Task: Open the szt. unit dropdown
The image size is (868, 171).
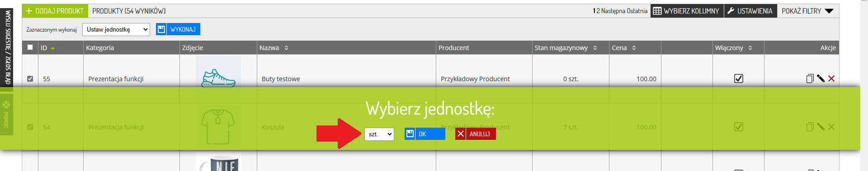Action: (379, 134)
